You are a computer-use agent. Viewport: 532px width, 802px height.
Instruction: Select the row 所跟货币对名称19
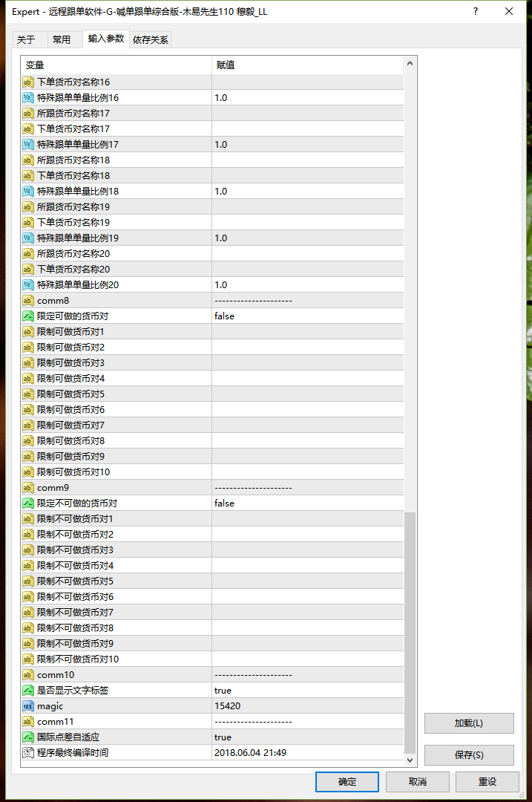[x=213, y=206]
